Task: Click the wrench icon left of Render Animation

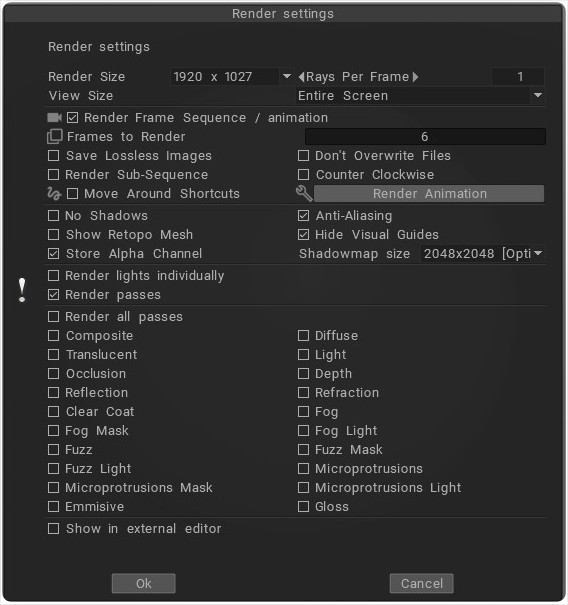Action: pos(304,193)
